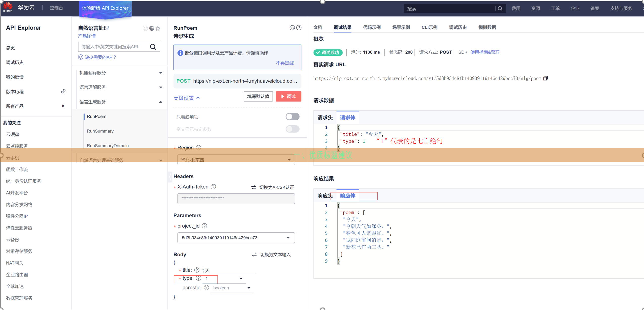Collapse the left panel handle beside Headers

click(x=170, y=177)
